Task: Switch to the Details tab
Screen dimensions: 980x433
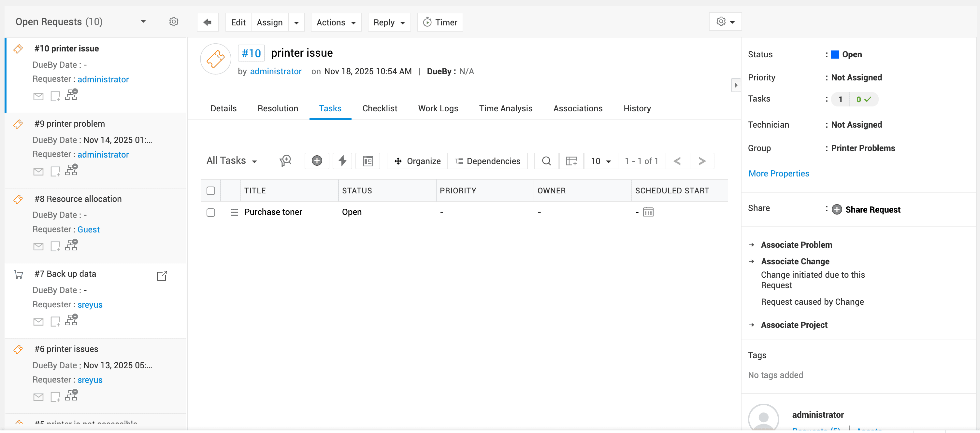Action: pos(223,108)
